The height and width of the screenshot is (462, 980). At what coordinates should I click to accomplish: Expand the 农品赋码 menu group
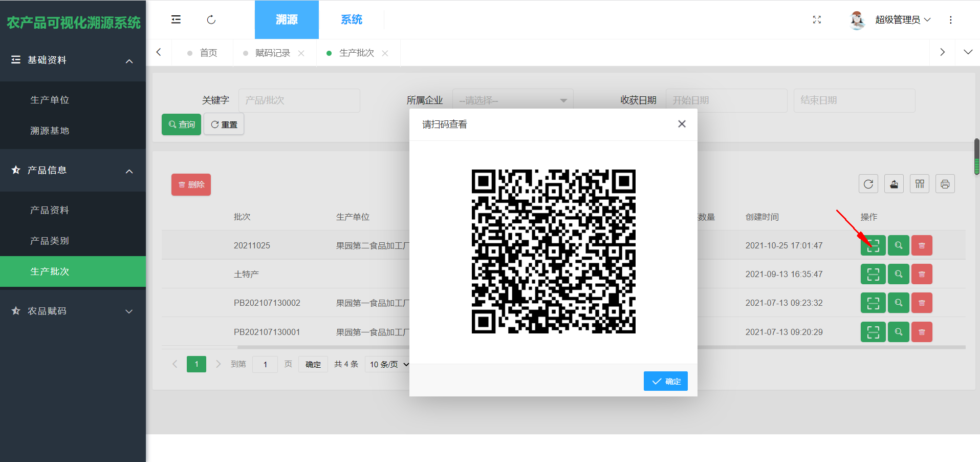click(73, 311)
